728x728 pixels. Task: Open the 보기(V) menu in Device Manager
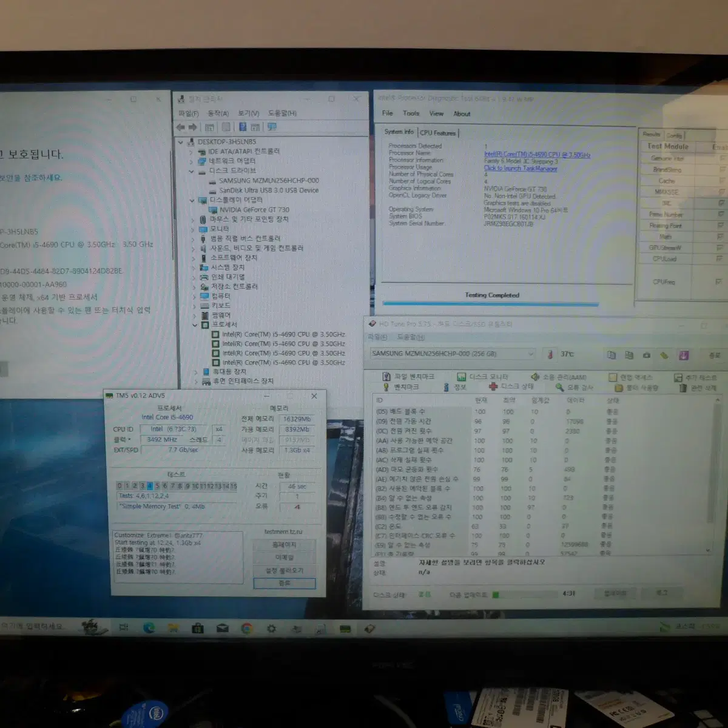pyautogui.click(x=249, y=113)
